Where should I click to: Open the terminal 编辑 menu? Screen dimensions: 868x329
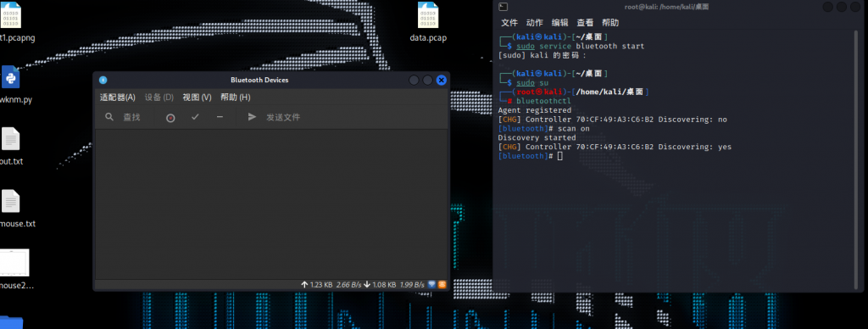(559, 23)
